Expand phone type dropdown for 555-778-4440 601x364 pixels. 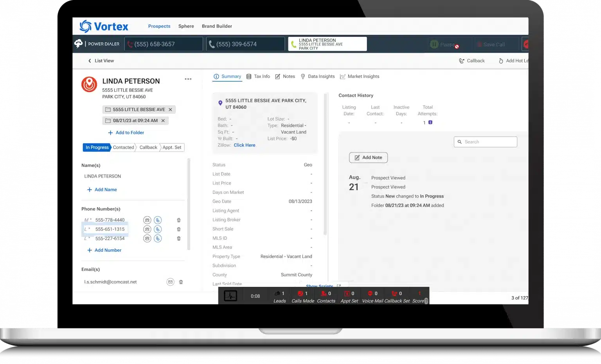pyautogui.click(x=88, y=220)
